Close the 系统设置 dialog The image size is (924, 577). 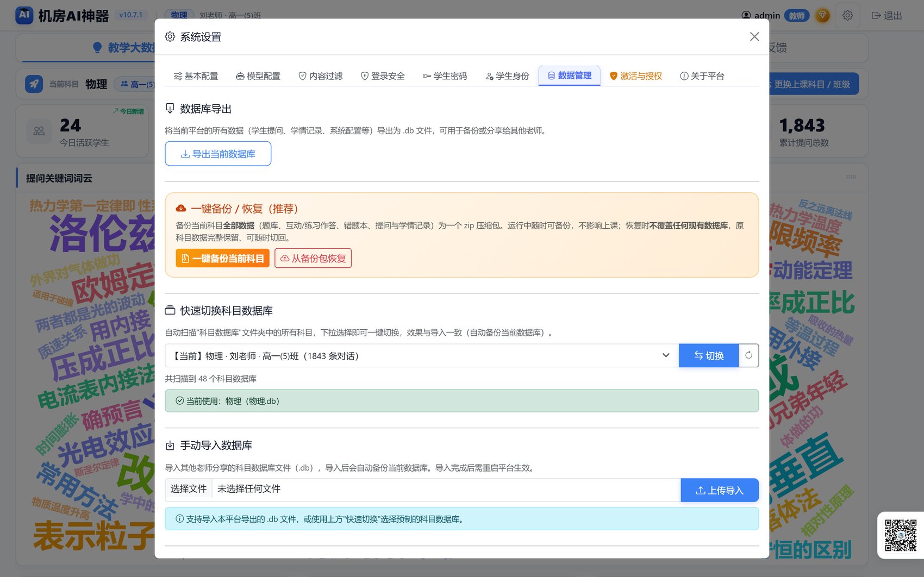(754, 36)
